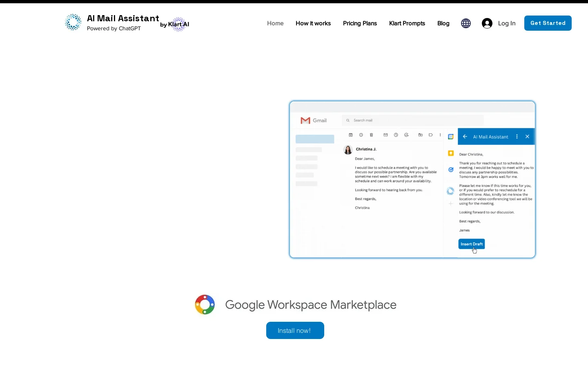The width and height of the screenshot is (588, 368).
Task: Go to How it works page
Action: (x=313, y=23)
